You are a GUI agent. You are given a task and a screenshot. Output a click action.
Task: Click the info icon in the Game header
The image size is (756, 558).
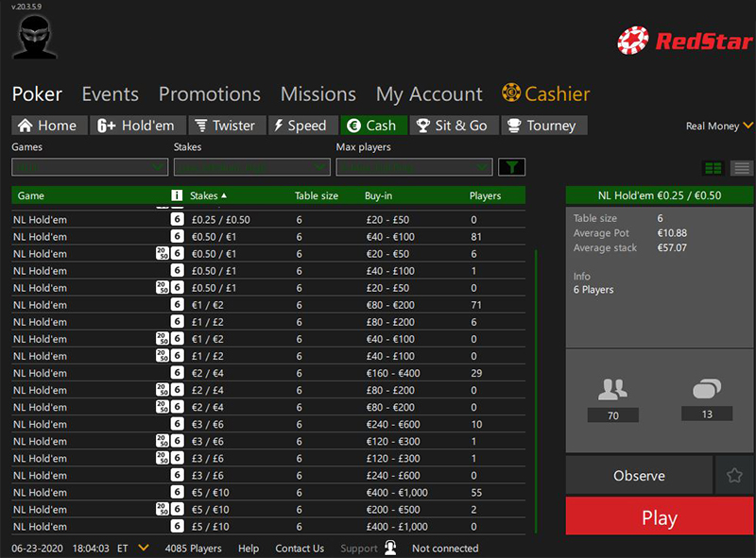click(x=177, y=195)
